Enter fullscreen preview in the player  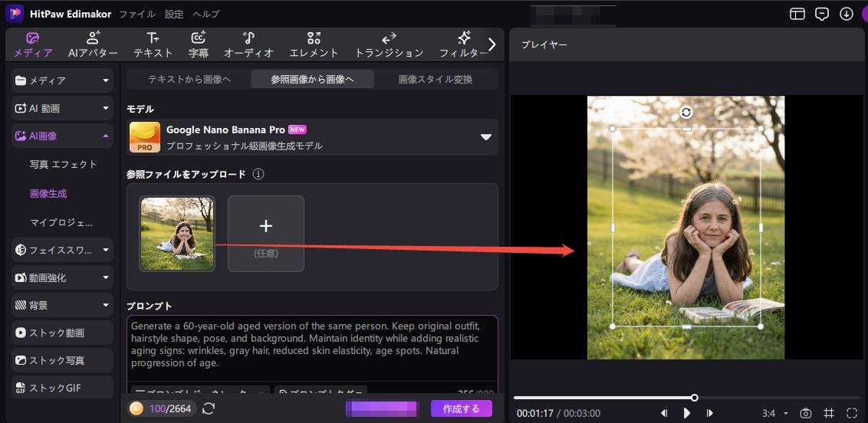tap(852, 413)
